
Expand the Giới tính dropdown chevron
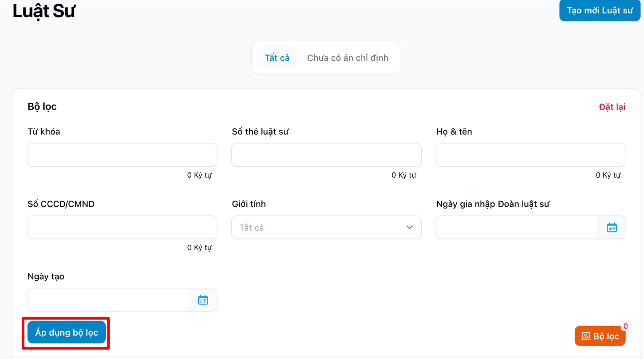coord(409,227)
